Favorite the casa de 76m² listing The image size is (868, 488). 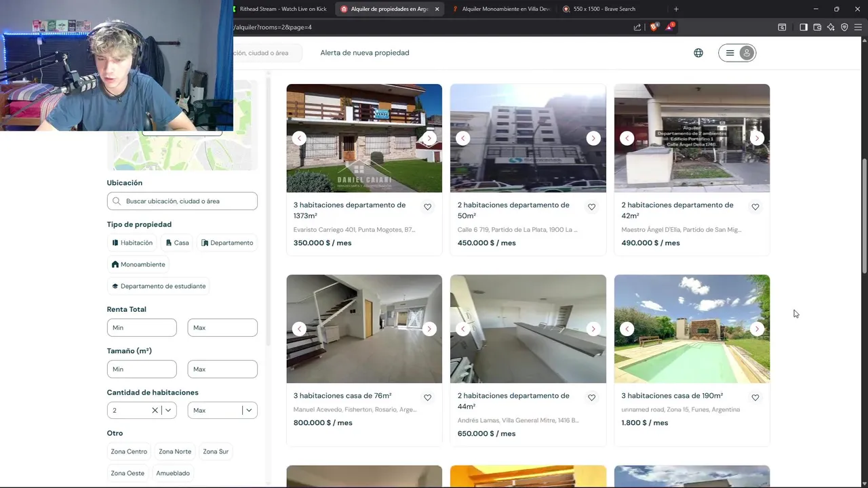click(x=427, y=398)
